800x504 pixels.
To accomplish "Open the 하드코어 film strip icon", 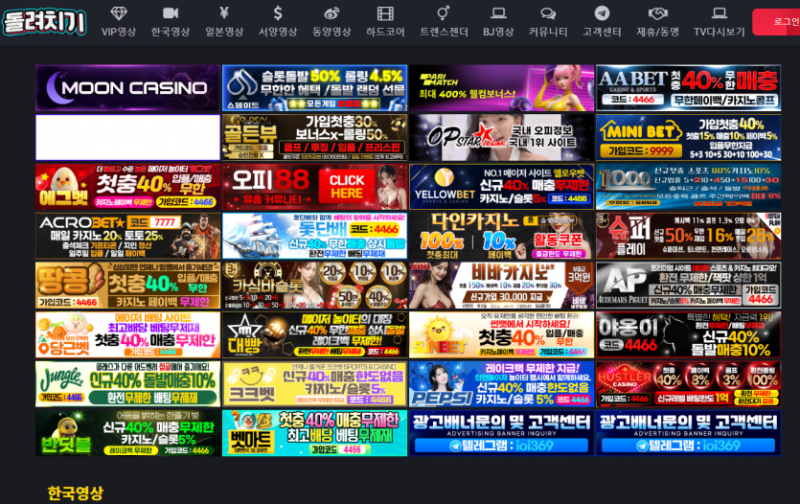I will coord(385,13).
